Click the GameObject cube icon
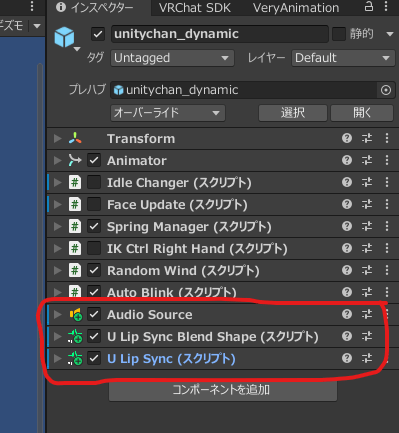Image resolution: width=399 pixels, height=433 pixels. click(64, 37)
